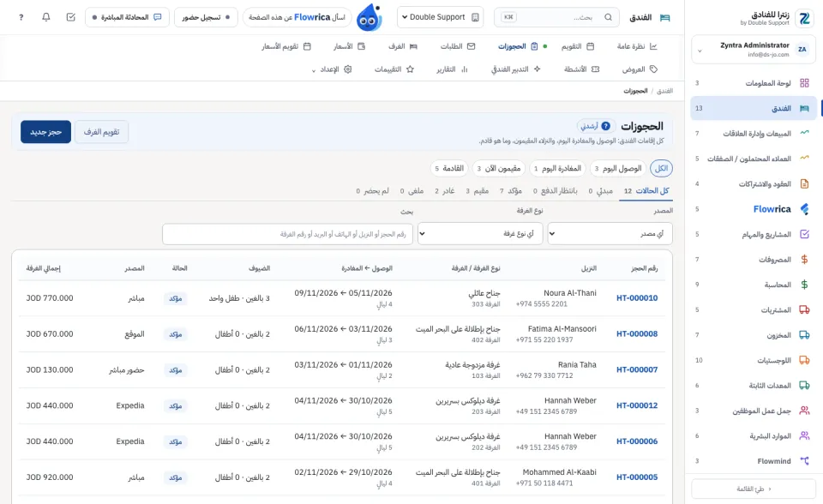Image resolution: width=823 pixels, height=504 pixels.
Task: Open التدبير الفندقي housekeeping tab
Action: [515, 69]
